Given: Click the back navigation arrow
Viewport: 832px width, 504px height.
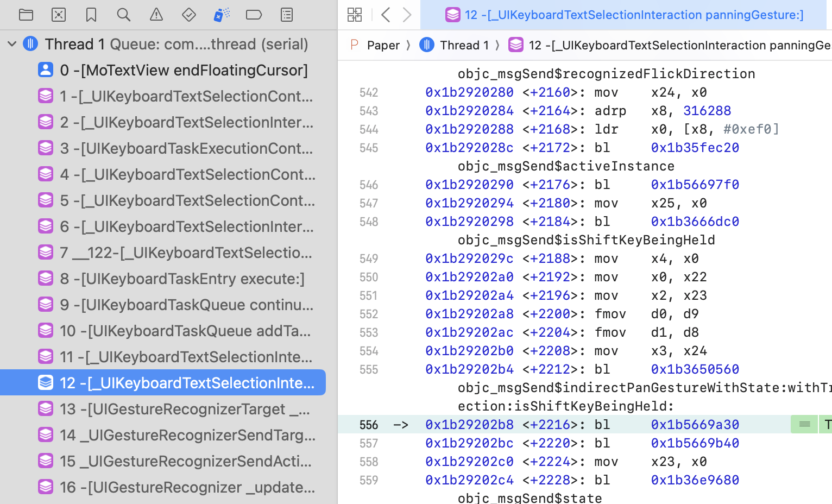Looking at the screenshot, I should [x=386, y=15].
